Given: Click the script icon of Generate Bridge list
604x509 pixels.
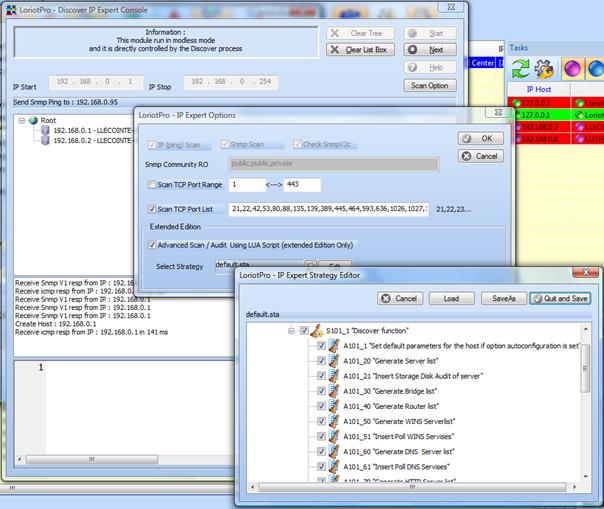Looking at the screenshot, I should [x=334, y=391].
